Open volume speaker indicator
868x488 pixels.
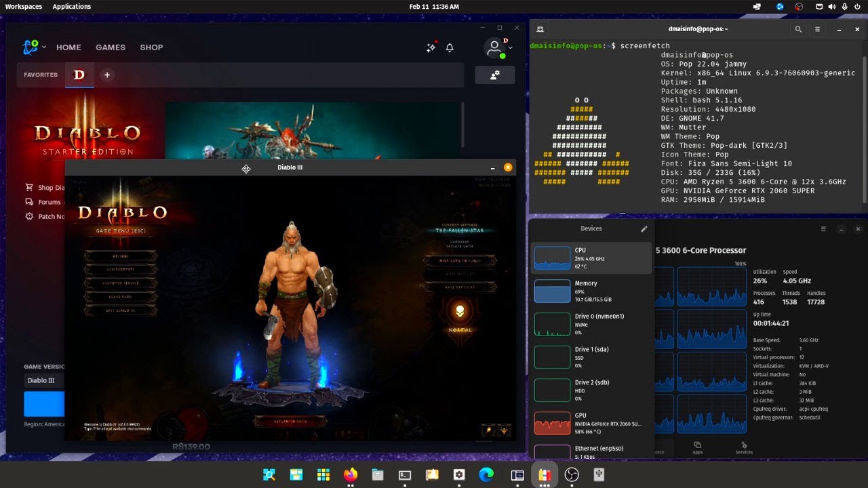[833, 6]
